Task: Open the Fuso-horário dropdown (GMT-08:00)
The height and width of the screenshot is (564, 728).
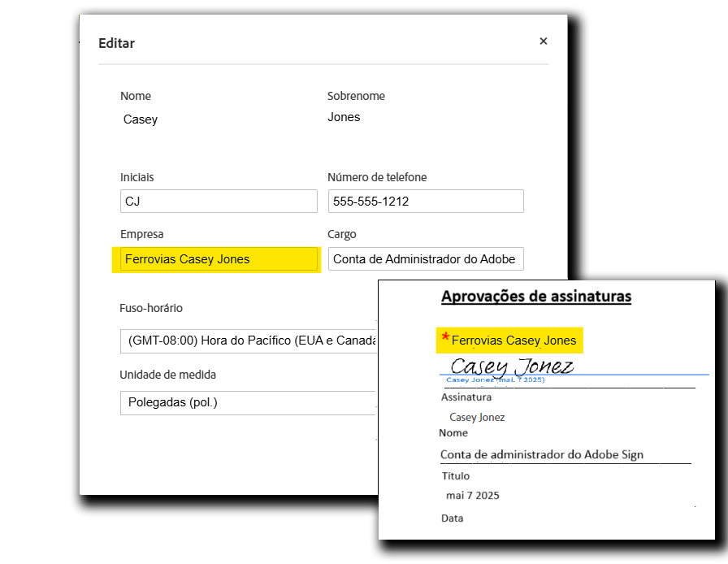Action: click(x=249, y=341)
